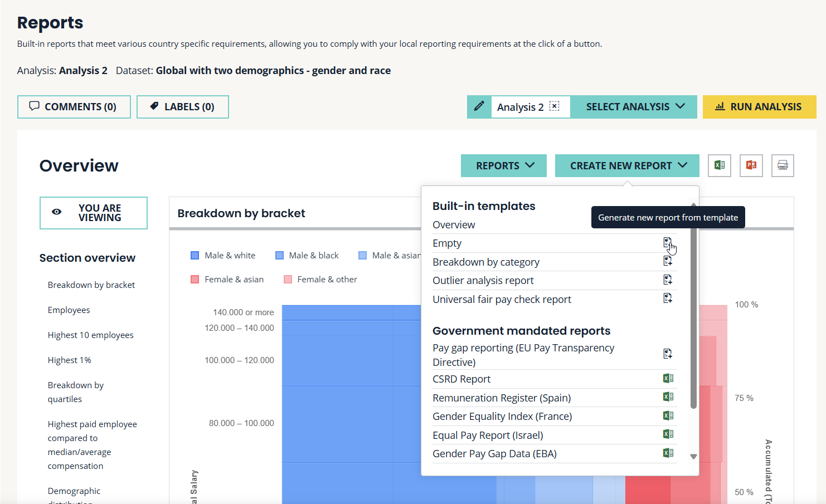This screenshot has height=504, width=826.
Task: Clear the Analysis 2 selection
Action: tap(554, 106)
